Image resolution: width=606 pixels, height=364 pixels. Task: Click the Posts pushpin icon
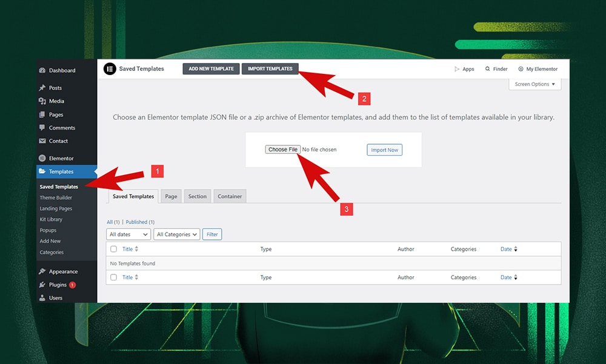[x=42, y=88]
